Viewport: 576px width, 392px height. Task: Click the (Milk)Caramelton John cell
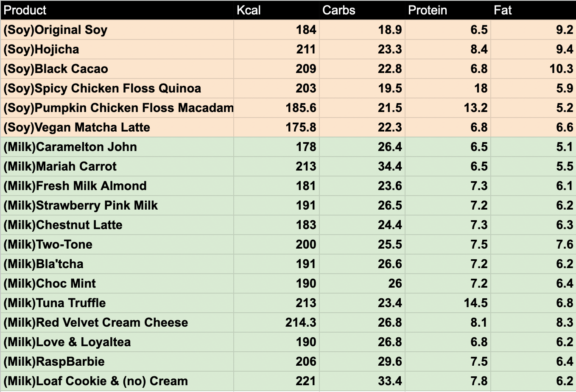[x=117, y=147]
